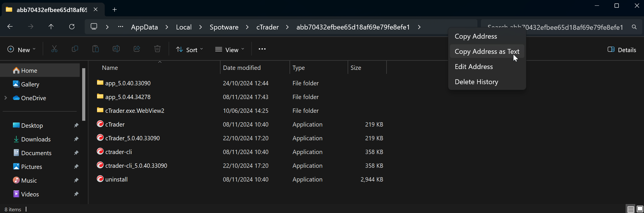The width and height of the screenshot is (644, 213).
Task: Expand chevron after Spotware breadcrumb
Action: [247, 27]
